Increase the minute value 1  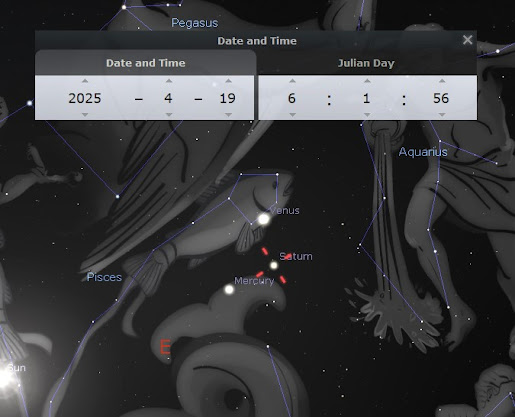tap(367, 81)
